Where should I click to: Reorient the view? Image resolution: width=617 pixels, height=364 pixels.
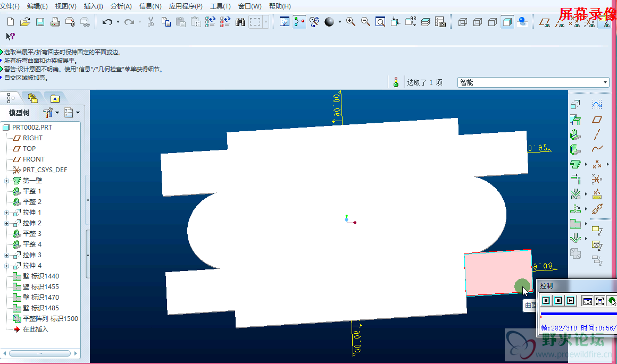click(x=395, y=22)
